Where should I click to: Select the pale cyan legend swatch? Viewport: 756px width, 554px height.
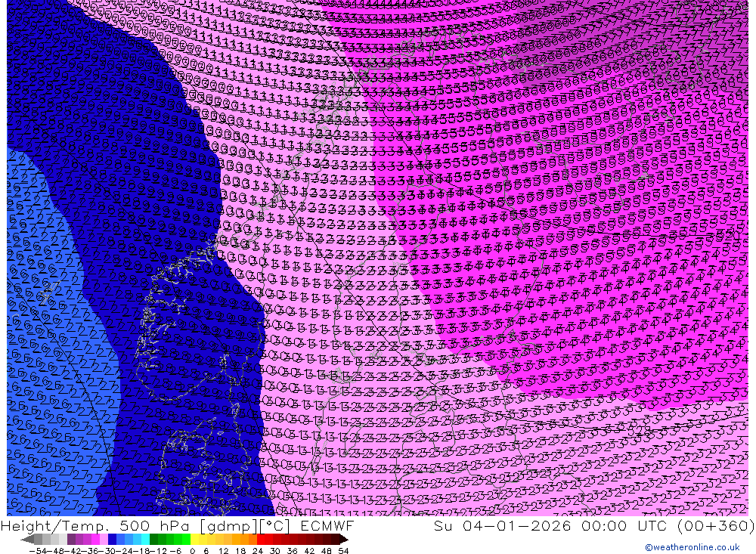tap(146, 540)
